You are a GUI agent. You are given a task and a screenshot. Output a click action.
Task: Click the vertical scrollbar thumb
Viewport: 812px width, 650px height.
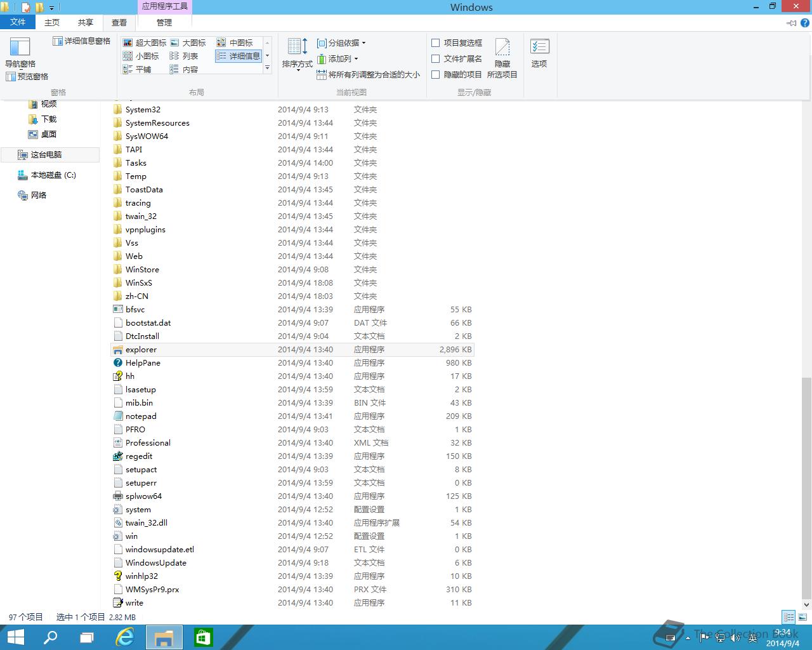tap(806, 489)
